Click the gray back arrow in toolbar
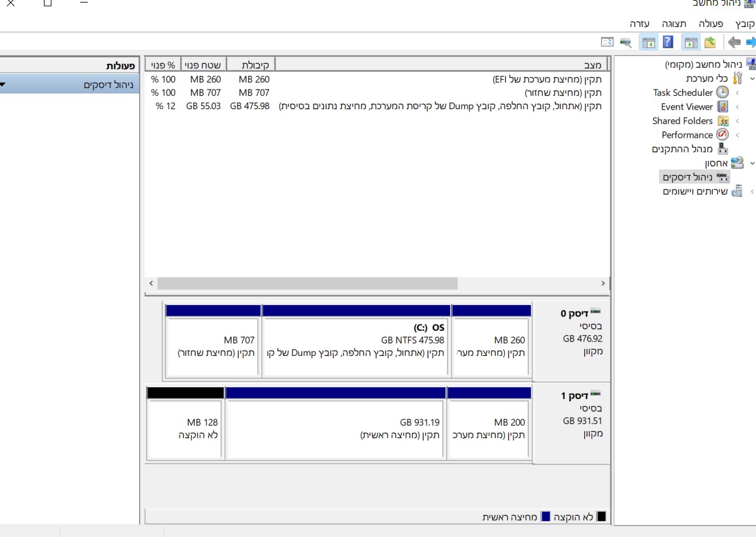Viewport: 756px width, 537px height. (733, 43)
